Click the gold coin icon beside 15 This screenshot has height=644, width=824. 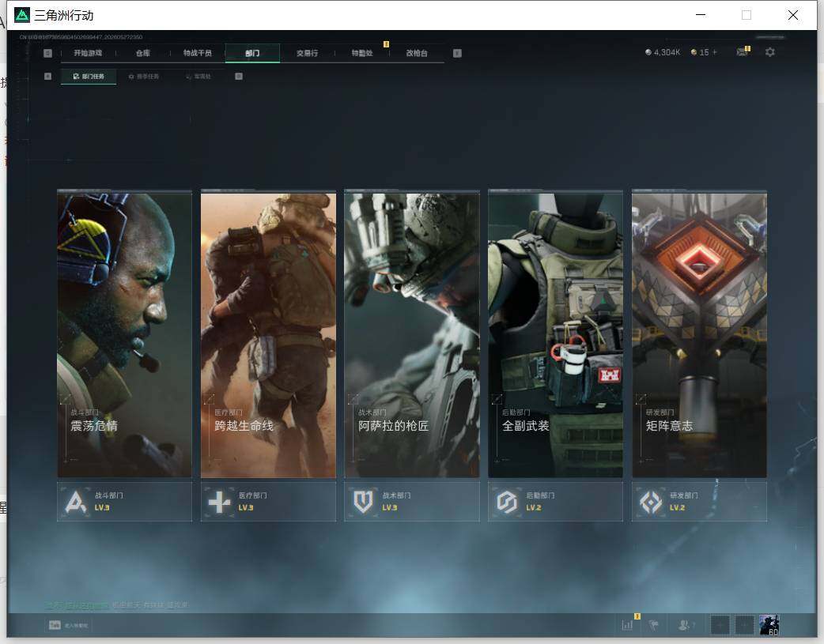694,52
